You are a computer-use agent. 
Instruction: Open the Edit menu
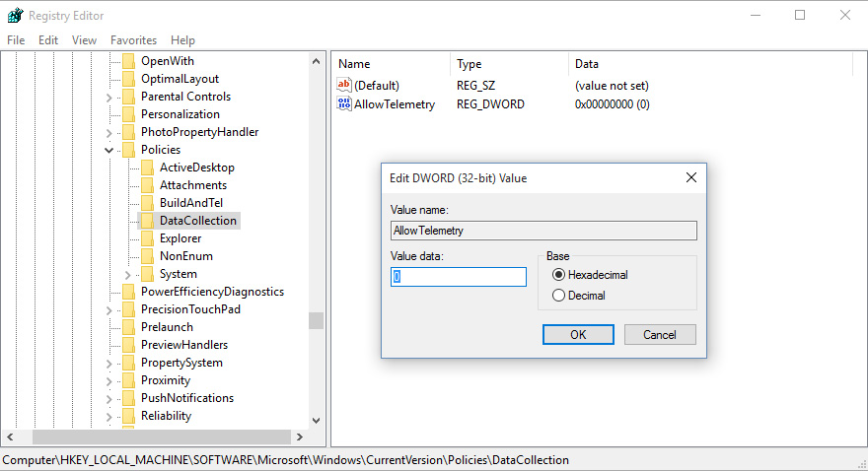click(48, 40)
